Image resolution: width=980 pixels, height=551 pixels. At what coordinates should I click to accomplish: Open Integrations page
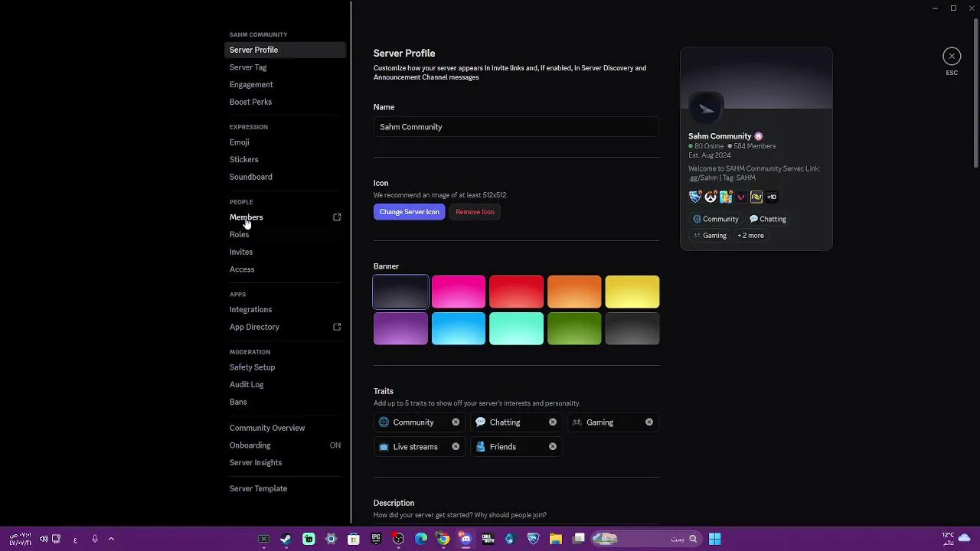point(285,309)
